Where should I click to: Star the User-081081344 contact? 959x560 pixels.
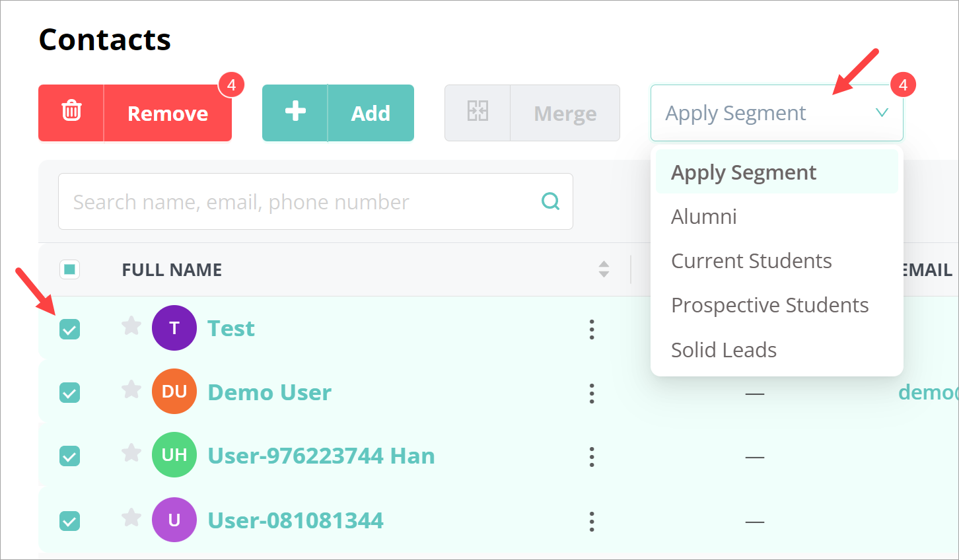[x=131, y=518]
